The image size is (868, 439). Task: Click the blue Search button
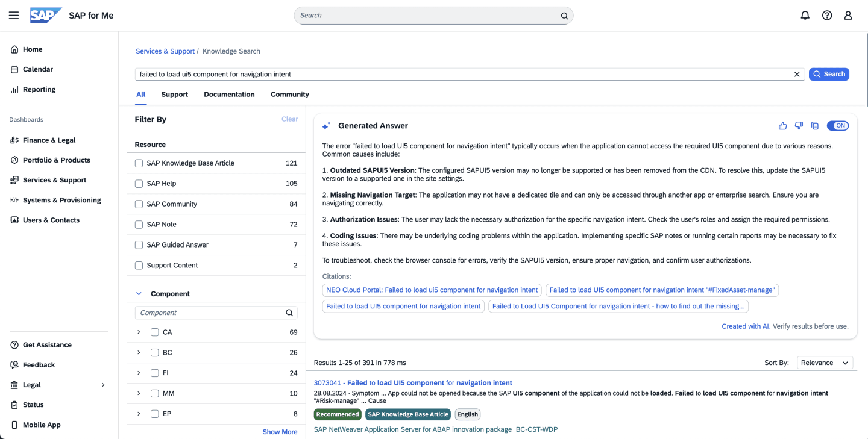pyautogui.click(x=829, y=74)
